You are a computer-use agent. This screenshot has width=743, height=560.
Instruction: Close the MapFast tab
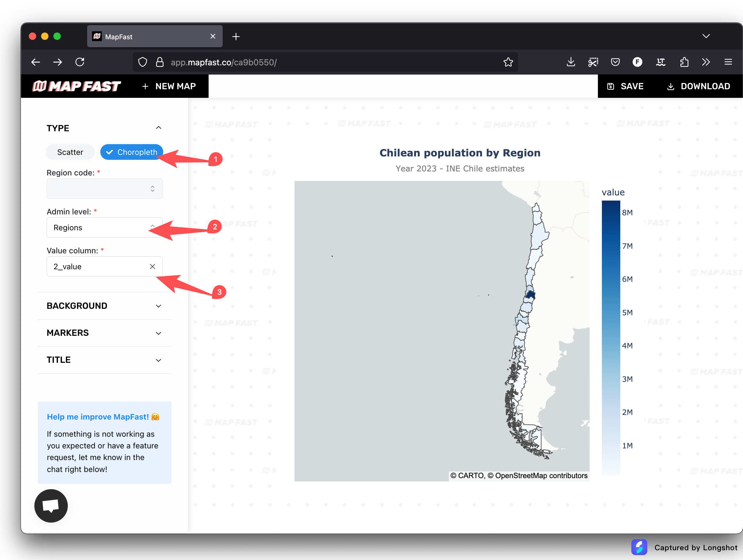click(x=213, y=36)
